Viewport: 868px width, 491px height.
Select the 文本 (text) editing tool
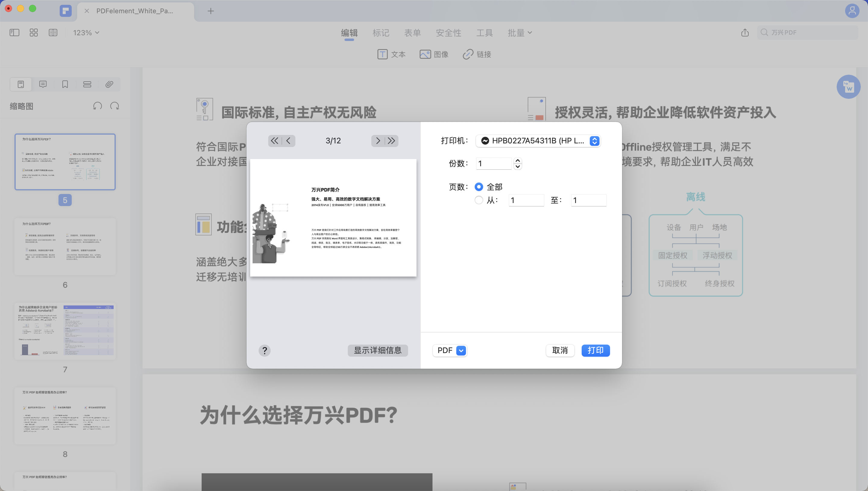tap(391, 54)
